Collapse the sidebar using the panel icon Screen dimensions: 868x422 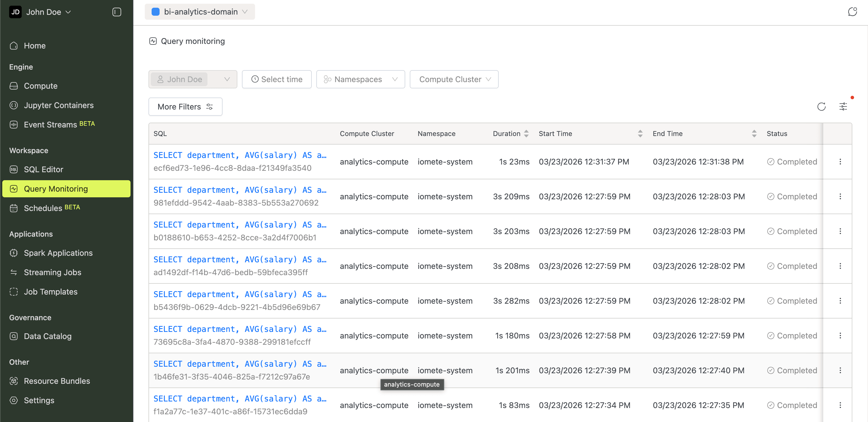pyautogui.click(x=117, y=12)
